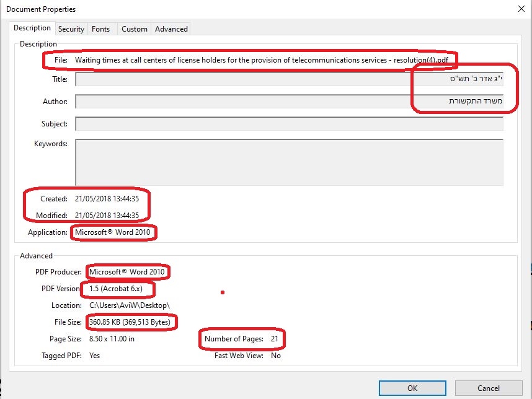Click the Number of Pages label

pyautogui.click(x=234, y=339)
